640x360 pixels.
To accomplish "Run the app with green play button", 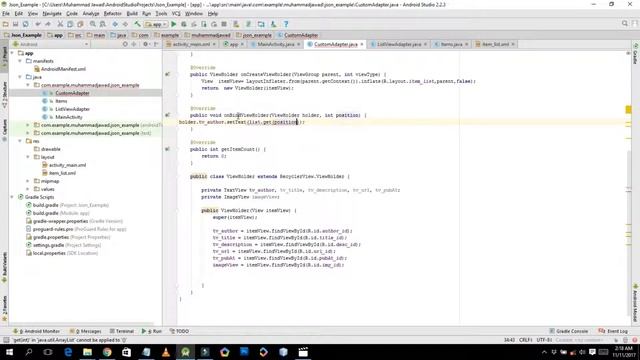I will tap(174, 24).
